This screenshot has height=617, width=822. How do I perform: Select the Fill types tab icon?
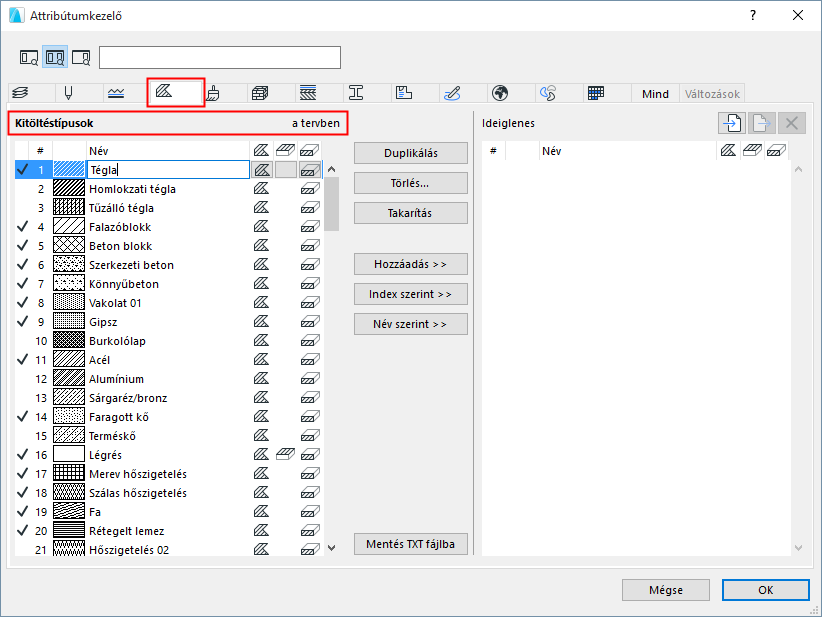click(164, 91)
